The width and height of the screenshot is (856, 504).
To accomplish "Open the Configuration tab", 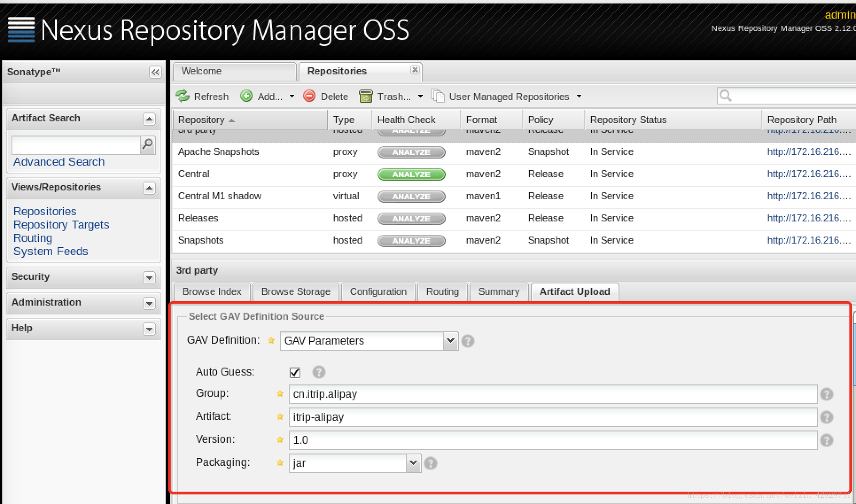I will coord(378,292).
